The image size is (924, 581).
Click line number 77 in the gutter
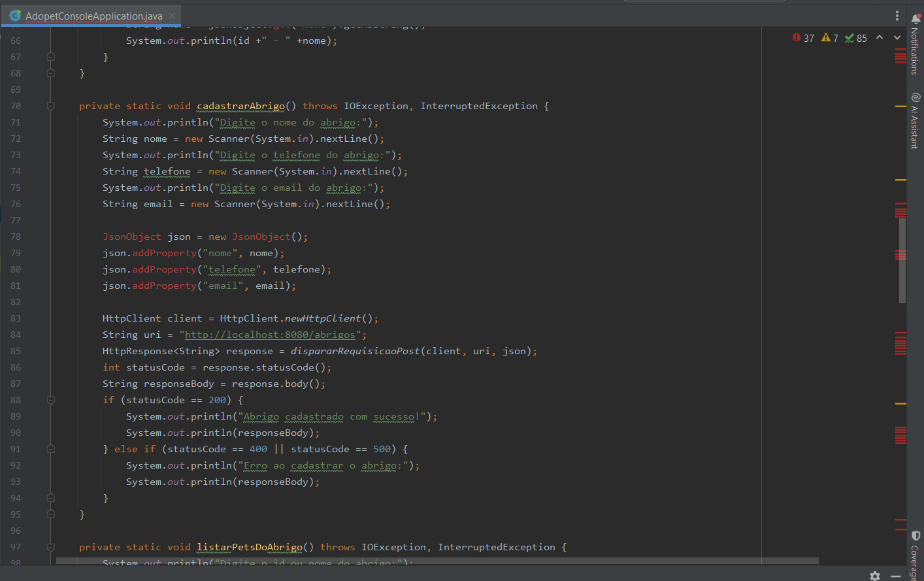coord(16,220)
